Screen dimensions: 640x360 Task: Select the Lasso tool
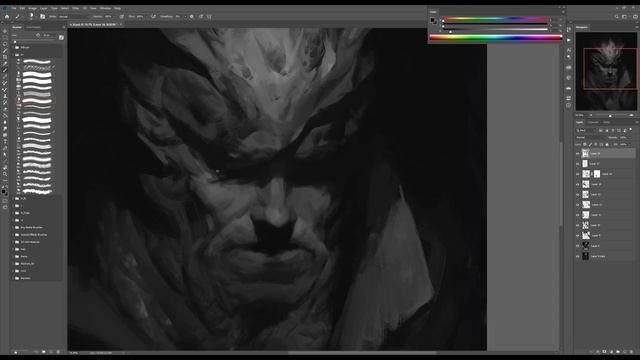tap(5, 44)
